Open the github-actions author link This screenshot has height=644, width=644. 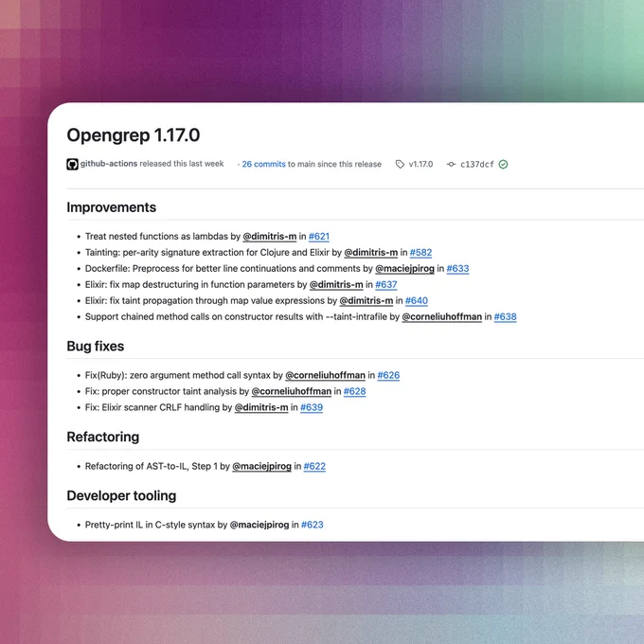pyautogui.click(x=109, y=164)
